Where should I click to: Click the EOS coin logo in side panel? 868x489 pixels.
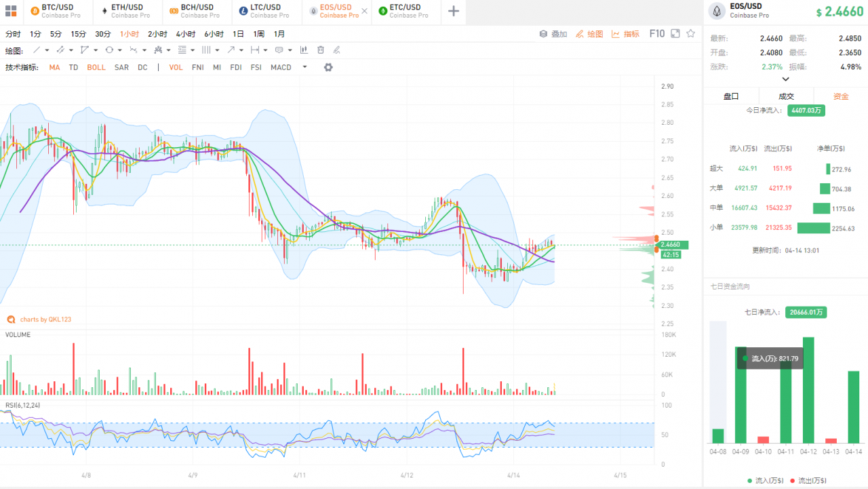pos(717,11)
